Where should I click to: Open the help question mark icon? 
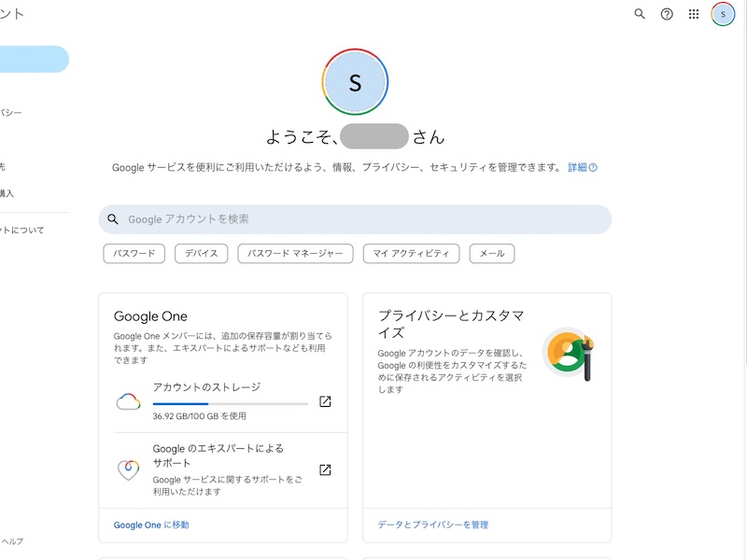[x=667, y=14]
